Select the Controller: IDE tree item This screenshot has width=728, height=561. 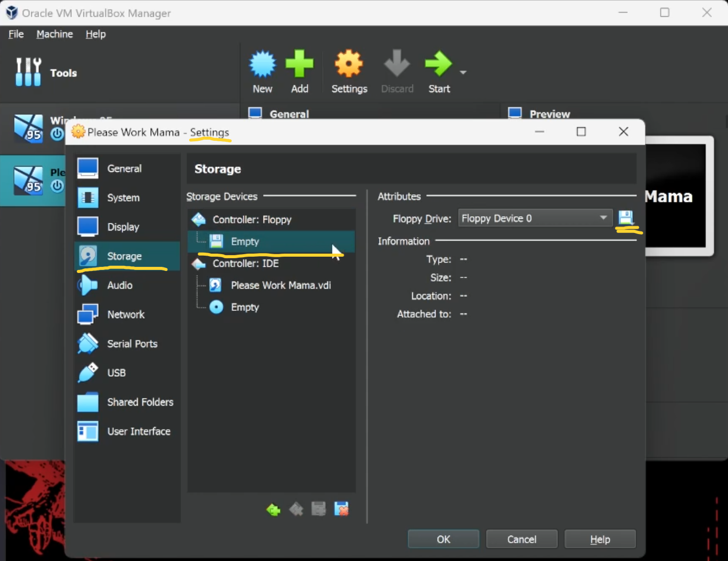(x=271, y=263)
